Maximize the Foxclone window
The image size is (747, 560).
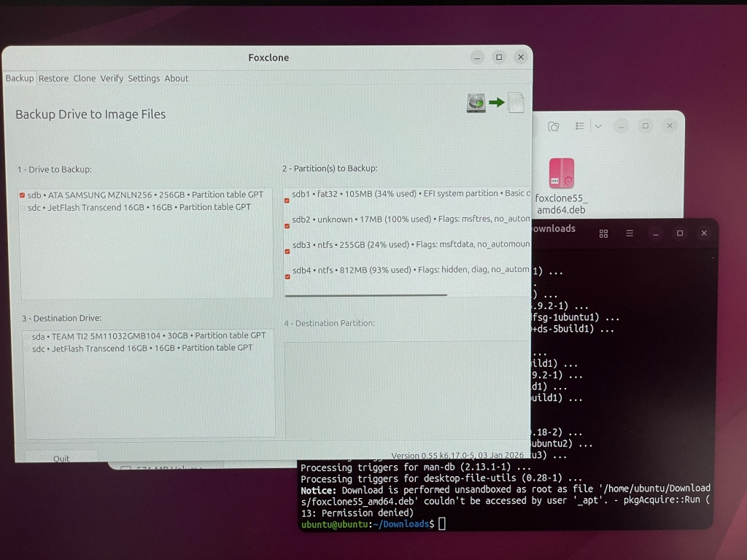click(x=499, y=57)
